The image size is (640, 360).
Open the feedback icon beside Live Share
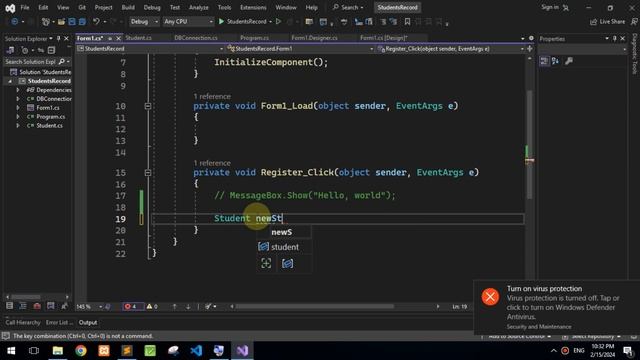634,22
